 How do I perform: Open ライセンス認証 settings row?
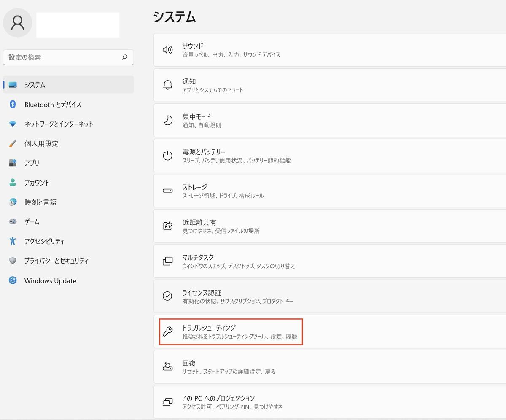coord(330,296)
